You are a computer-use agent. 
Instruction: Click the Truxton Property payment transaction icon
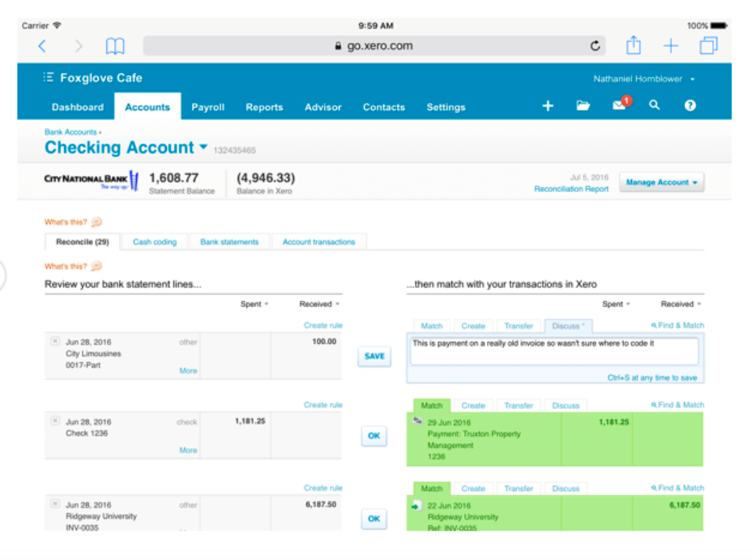[x=417, y=421]
